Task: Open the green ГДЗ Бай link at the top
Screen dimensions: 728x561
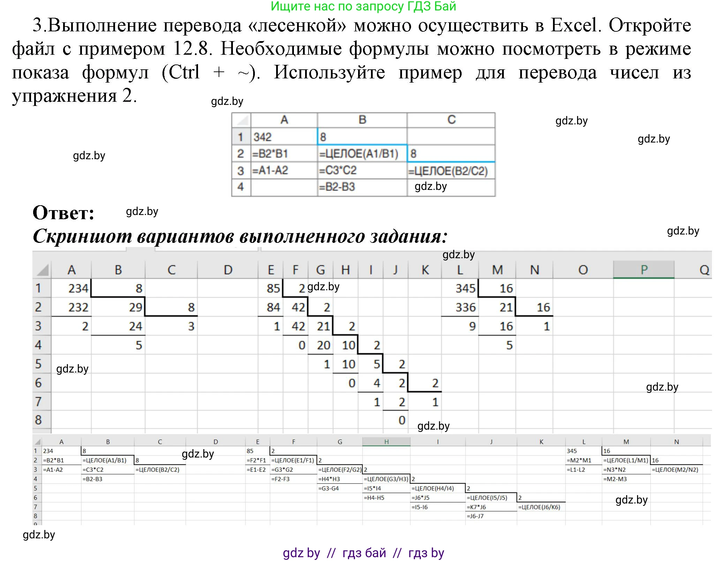Action: click(363, 7)
